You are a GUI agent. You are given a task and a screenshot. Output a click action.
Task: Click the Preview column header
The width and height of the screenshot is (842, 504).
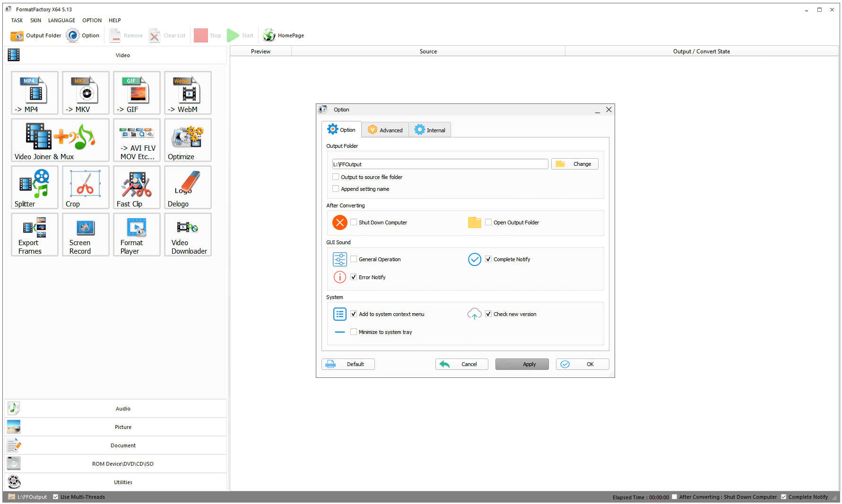[x=260, y=51]
